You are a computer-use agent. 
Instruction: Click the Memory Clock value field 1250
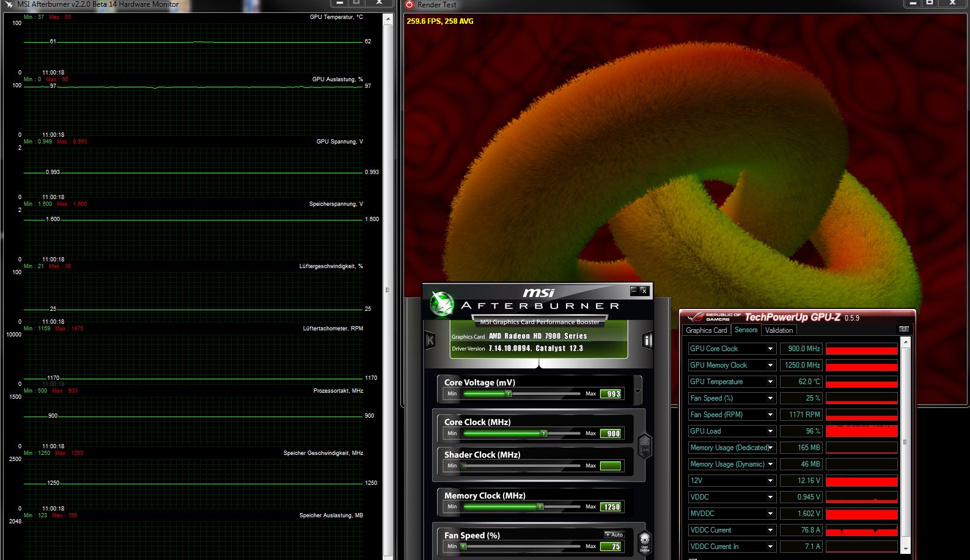point(611,507)
